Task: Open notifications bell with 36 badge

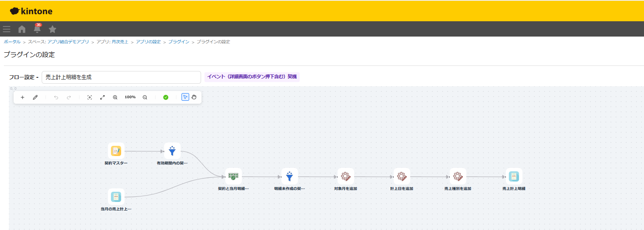Action: (x=37, y=28)
